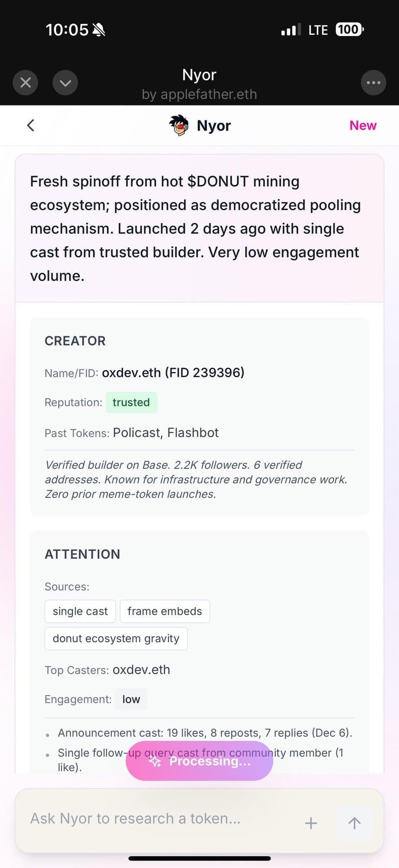Select the 'trusted' reputation badge
The width and height of the screenshot is (399, 868).
(131, 402)
